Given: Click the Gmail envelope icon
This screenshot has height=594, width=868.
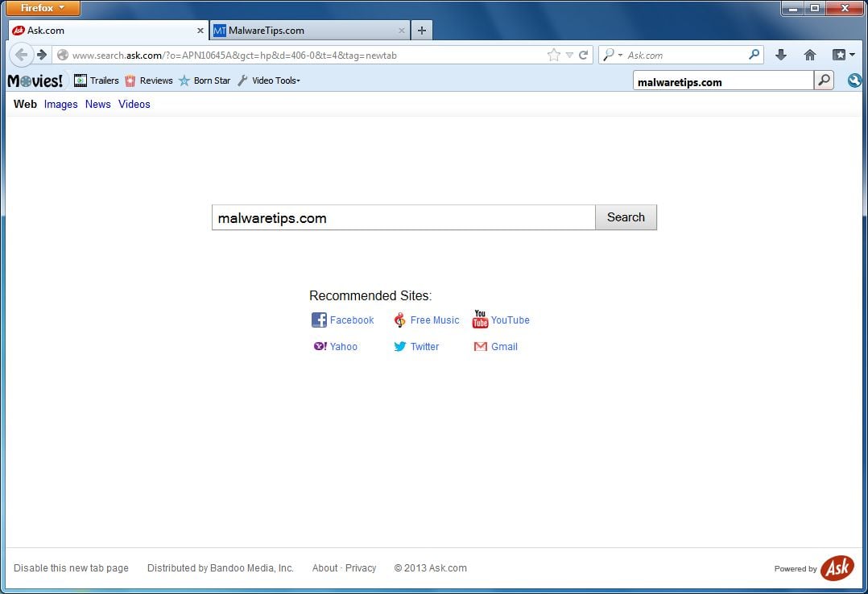Looking at the screenshot, I should 481,347.
